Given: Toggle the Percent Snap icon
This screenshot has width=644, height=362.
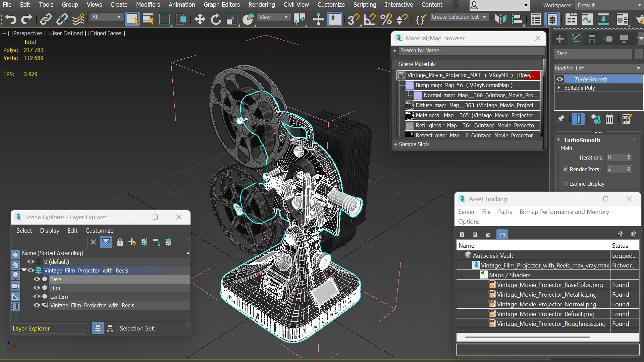Looking at the screenshot, I should click(x=386, y=19).
